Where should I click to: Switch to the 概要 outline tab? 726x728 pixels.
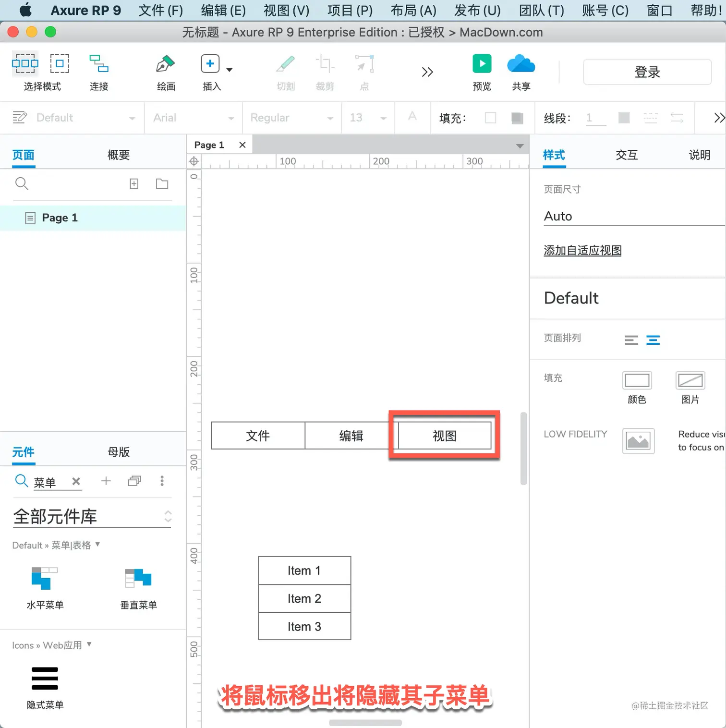pos(119,155)
